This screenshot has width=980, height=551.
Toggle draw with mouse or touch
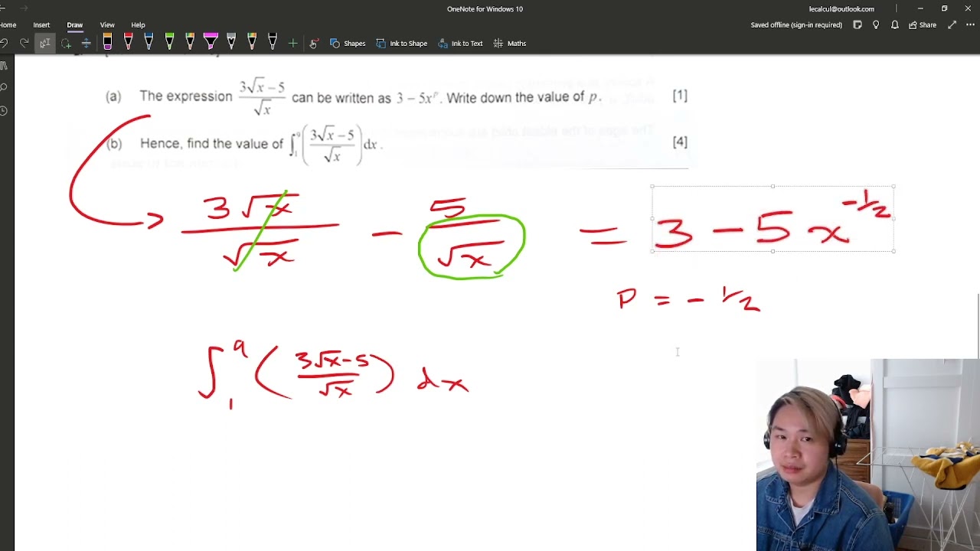coord(313,44)
